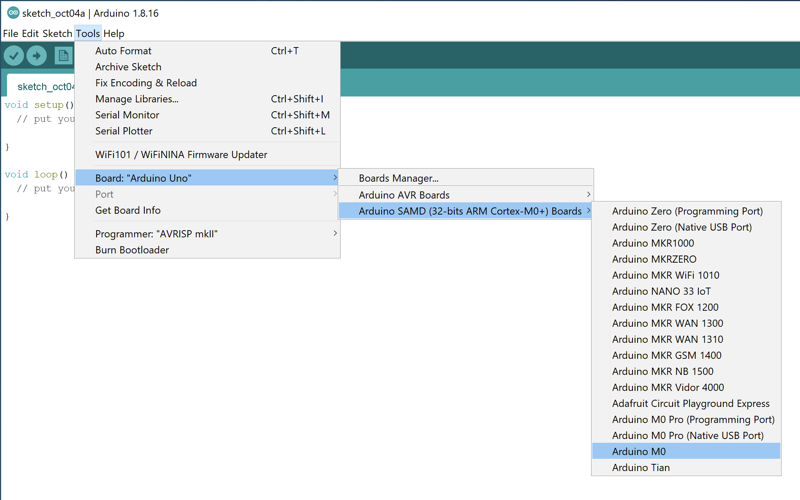Screen dimensions: 800x500
Task: Choose the highlighted Arduino M0 board
Action: tap(686, 452)
